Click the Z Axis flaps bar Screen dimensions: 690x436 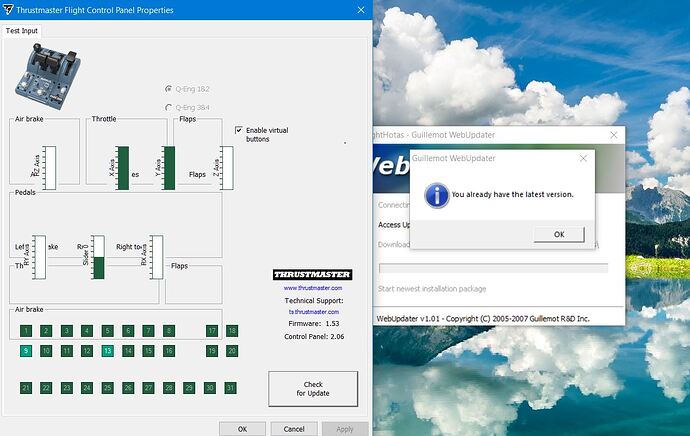pyautogui.click(x=228, y=168)
